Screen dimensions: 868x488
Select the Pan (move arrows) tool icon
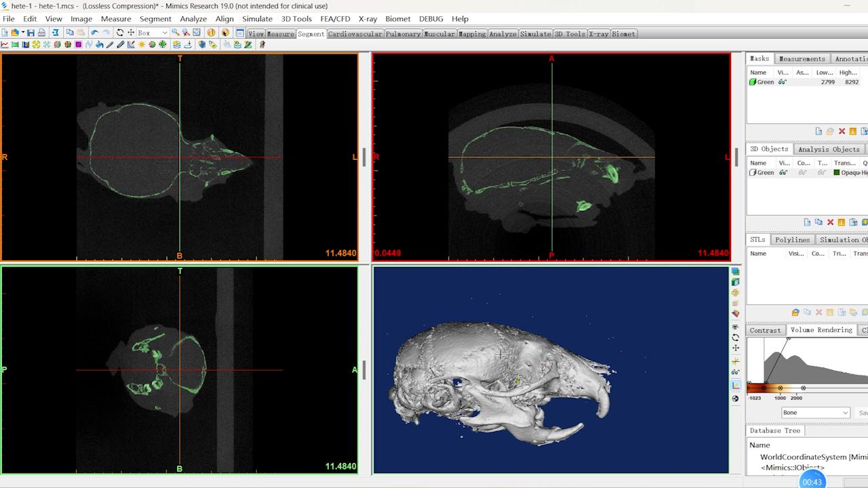[x=131, y=33]
